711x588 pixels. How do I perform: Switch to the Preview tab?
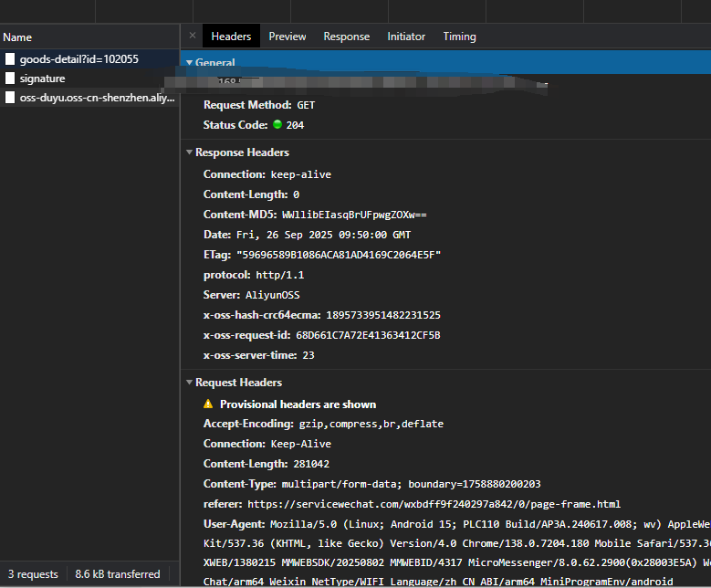pos(288,37)
